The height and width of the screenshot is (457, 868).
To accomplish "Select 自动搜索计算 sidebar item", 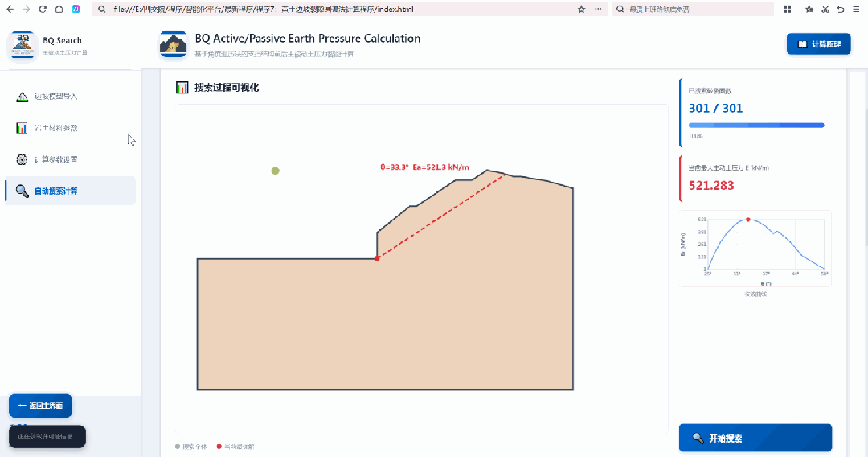I will [x=70, y=191].
